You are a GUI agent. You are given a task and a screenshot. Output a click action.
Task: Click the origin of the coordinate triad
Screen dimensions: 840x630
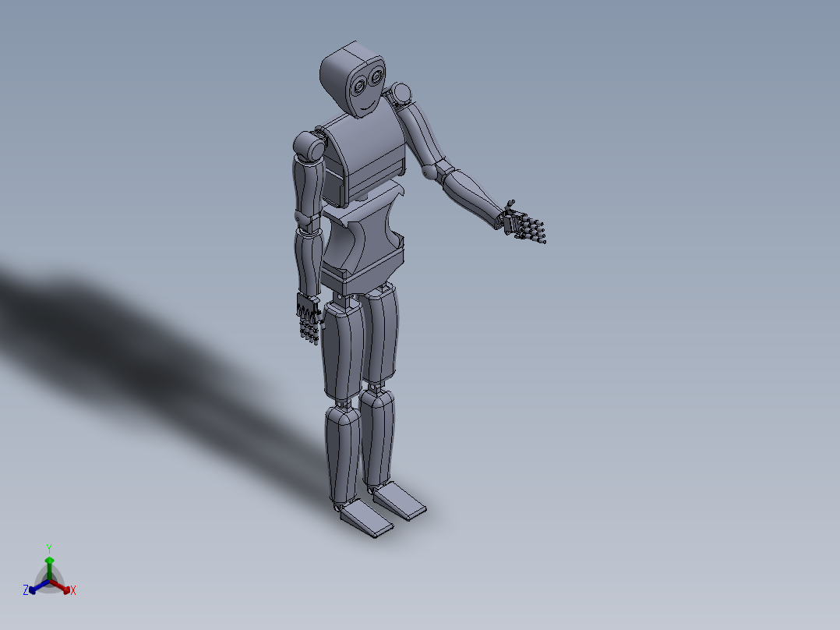point(49,580)
